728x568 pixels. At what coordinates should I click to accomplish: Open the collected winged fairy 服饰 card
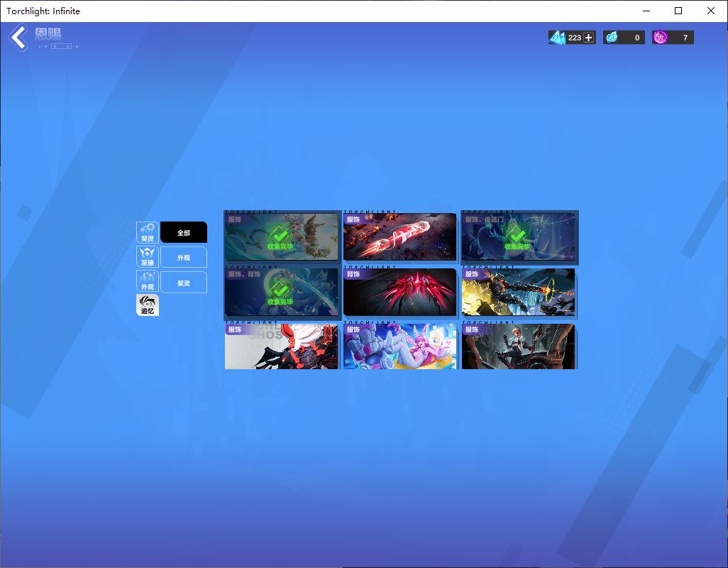pos(282,237)
